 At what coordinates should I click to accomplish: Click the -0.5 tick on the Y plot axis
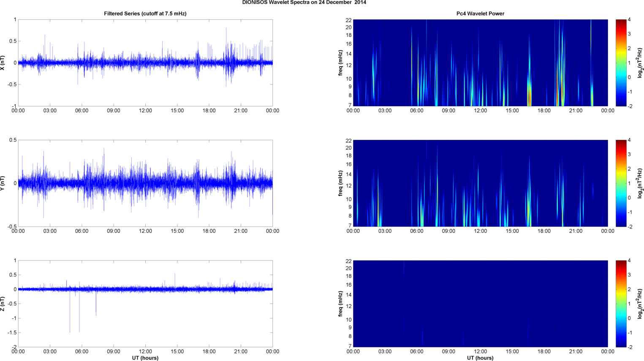(12, 227)
